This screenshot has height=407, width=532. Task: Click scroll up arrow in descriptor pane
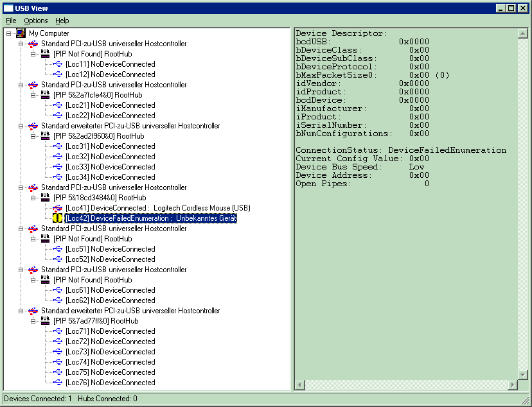523,33
